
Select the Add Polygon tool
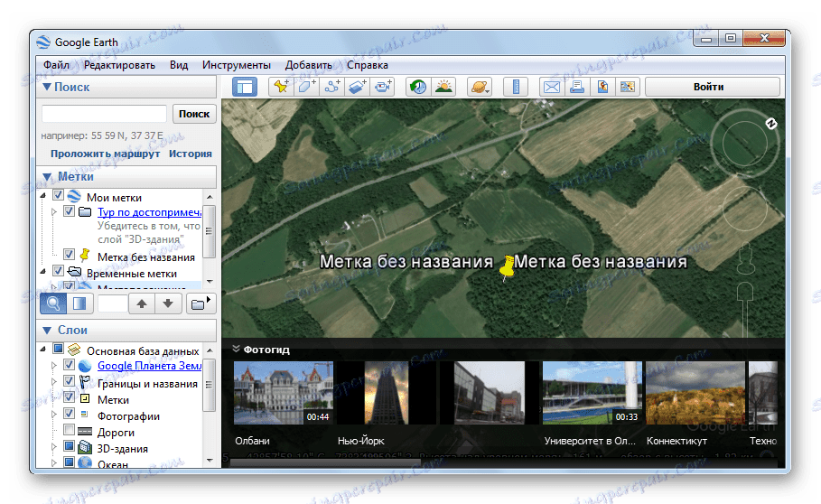click(307, 88)
